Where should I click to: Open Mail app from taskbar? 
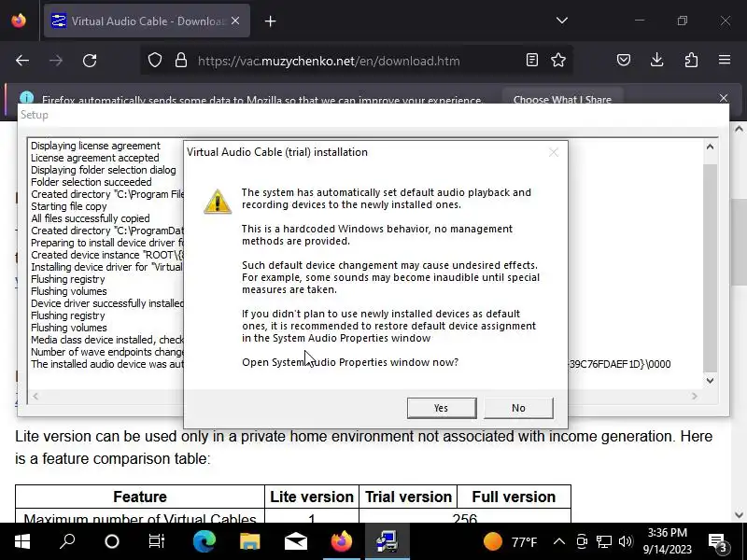pyautogui.click(x=295, y=541)
